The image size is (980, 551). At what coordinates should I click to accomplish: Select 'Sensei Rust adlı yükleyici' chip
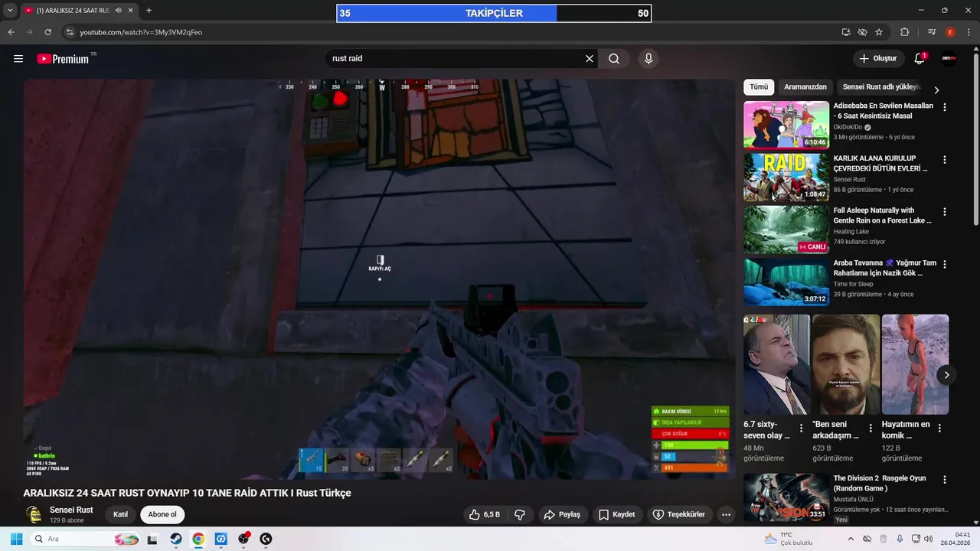880,87
